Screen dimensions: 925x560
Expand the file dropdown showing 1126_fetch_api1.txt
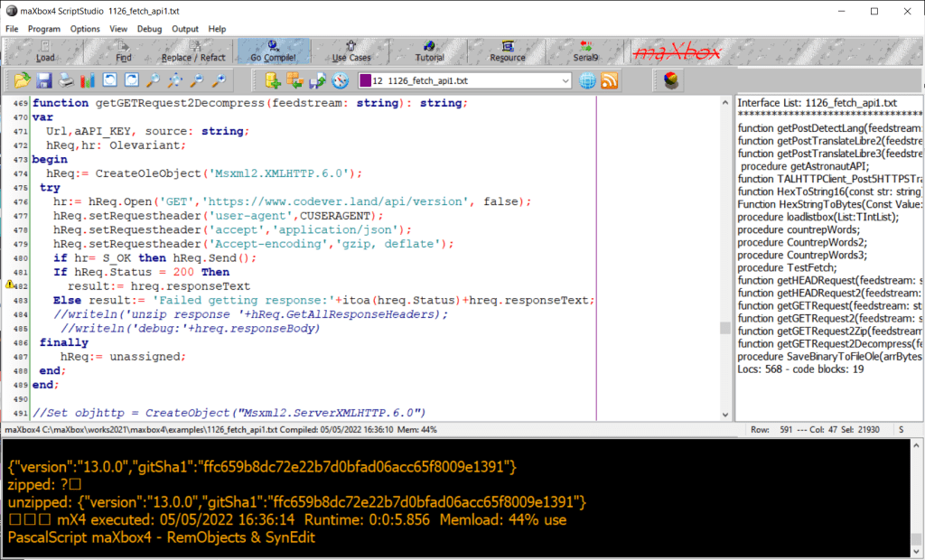coord(565,81)
